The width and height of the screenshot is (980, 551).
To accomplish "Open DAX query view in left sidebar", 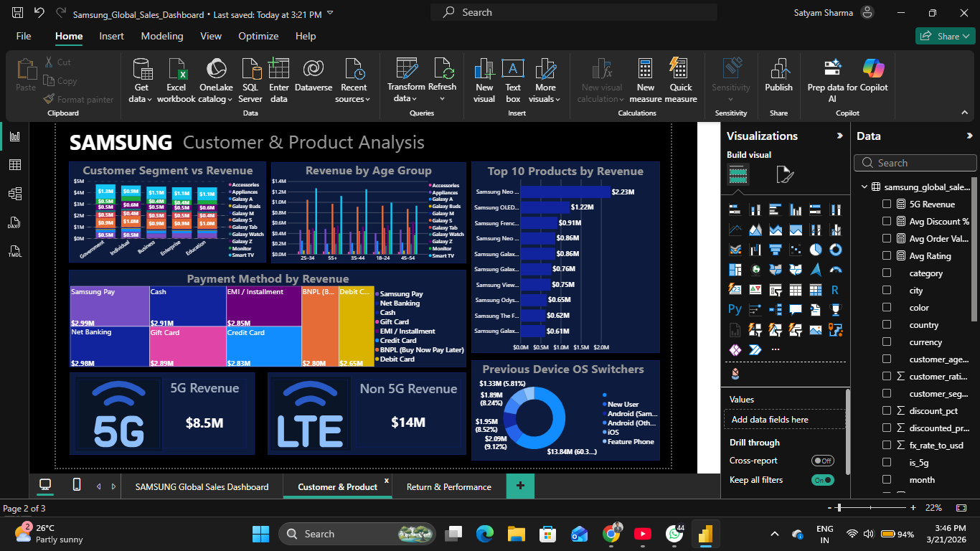I will [15, 222].
